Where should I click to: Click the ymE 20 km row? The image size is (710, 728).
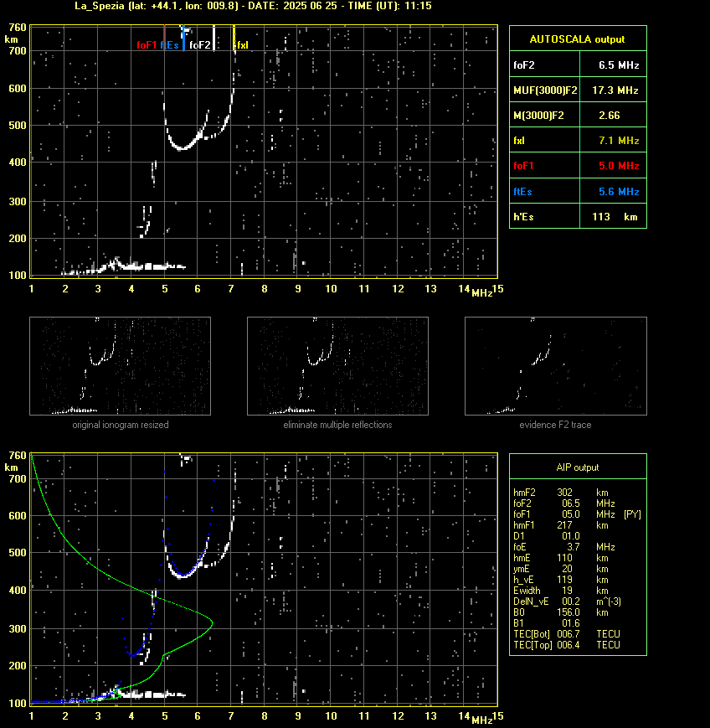coord(561,569)
